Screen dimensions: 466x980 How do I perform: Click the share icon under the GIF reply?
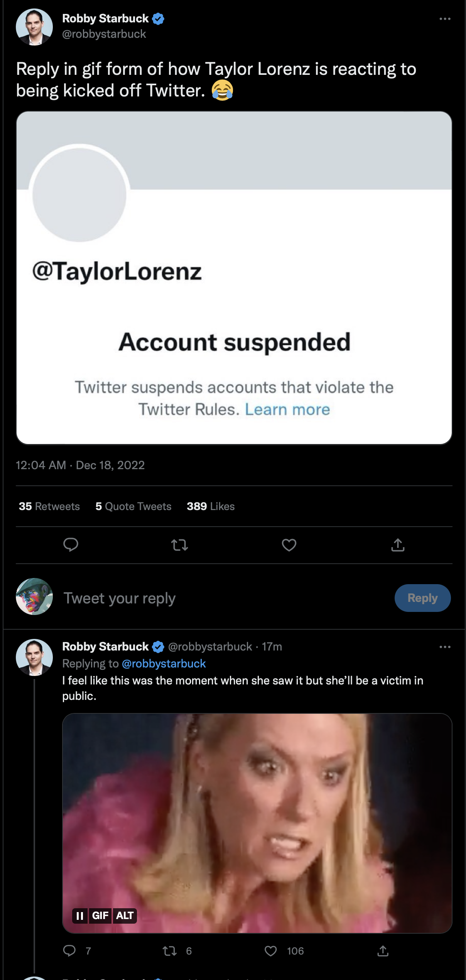coord(383,951)
